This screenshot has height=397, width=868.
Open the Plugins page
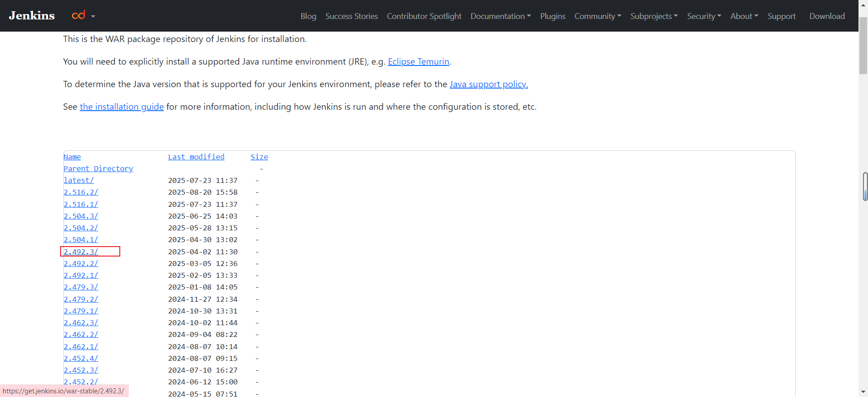pos(553,16)
